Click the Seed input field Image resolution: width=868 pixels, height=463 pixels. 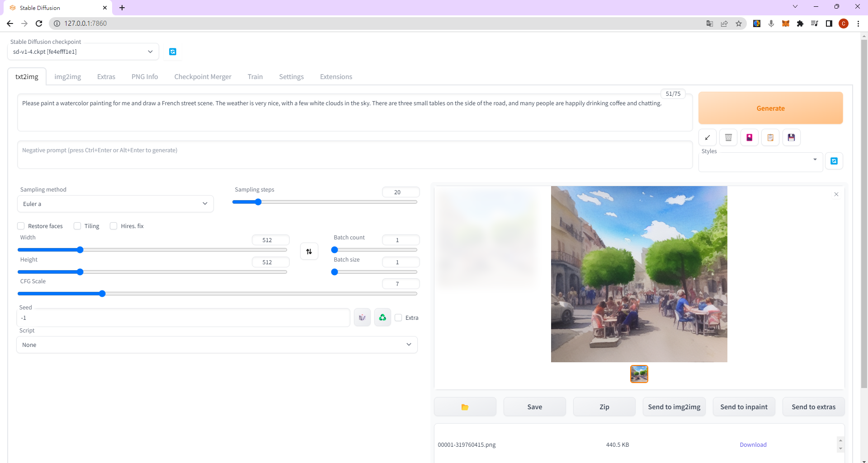(183, 318)
